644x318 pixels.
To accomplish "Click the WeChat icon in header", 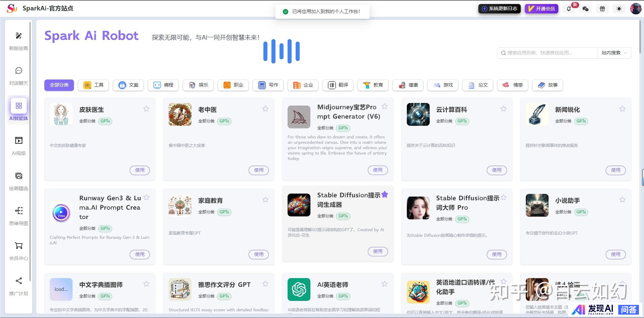I will click(586, 9).
